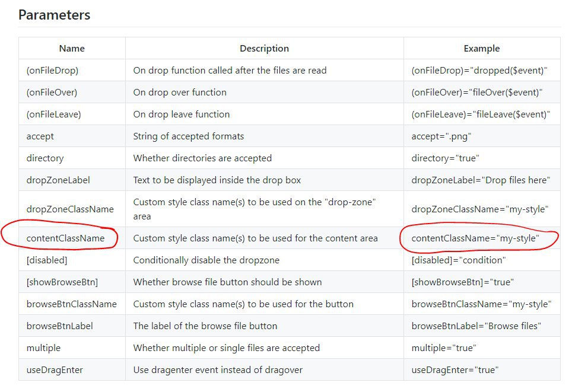Click the dropZoneLabel="Drop files here" example

[481, 180]
